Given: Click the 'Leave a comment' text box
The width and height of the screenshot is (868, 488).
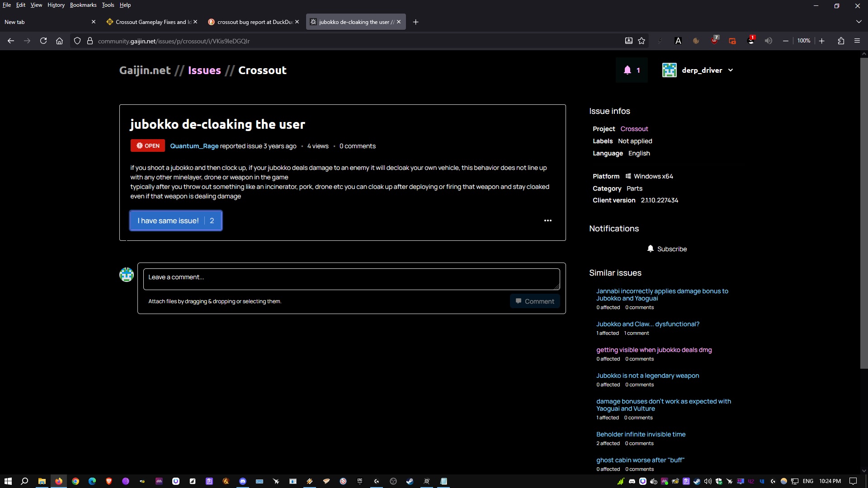Looking at the screenshot, I should click(x=351, y=279).
